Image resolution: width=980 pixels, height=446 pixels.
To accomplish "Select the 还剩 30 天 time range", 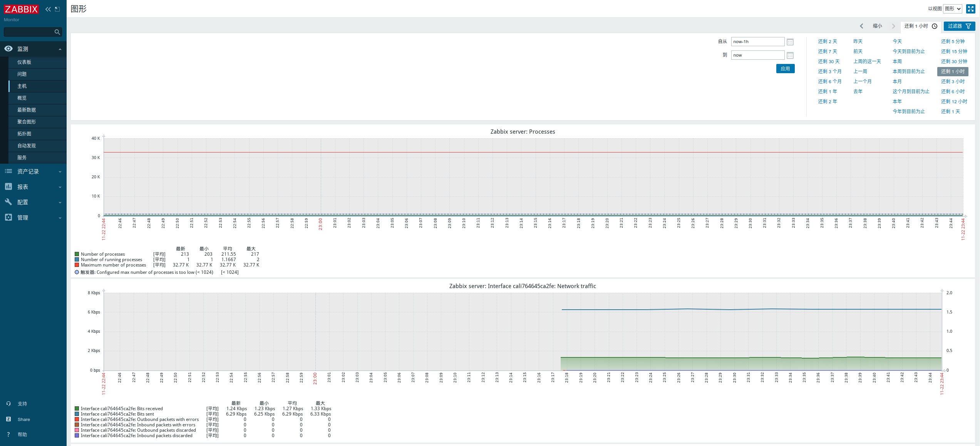I will pyautogui.click(x=829, y=61).
